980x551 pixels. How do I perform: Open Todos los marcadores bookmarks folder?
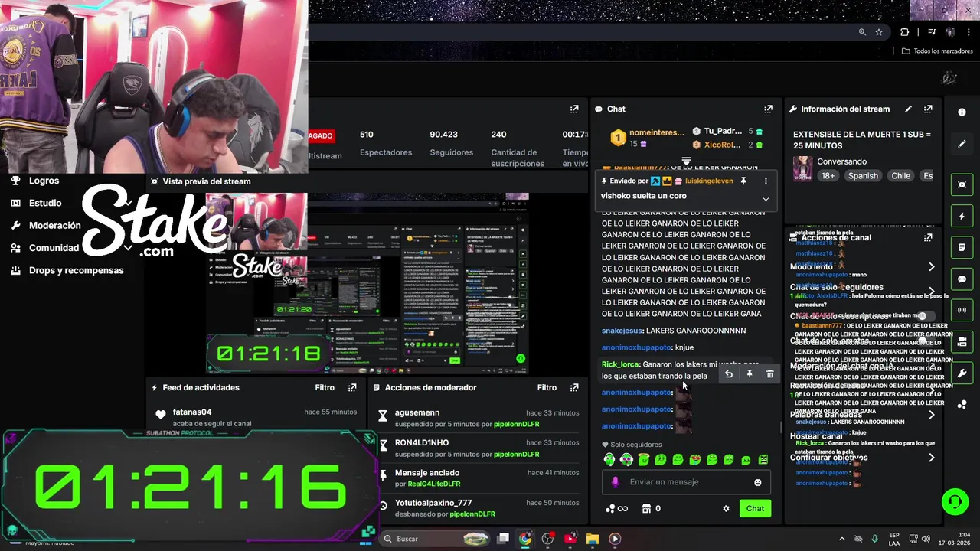pyautogui.click(x=937, y=51)
